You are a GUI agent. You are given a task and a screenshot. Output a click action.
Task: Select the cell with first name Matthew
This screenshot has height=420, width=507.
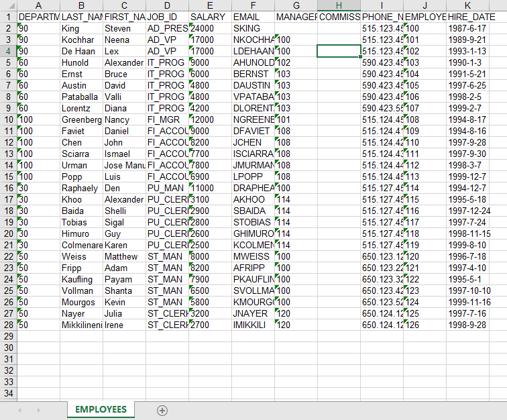click(x=124, y=256)
